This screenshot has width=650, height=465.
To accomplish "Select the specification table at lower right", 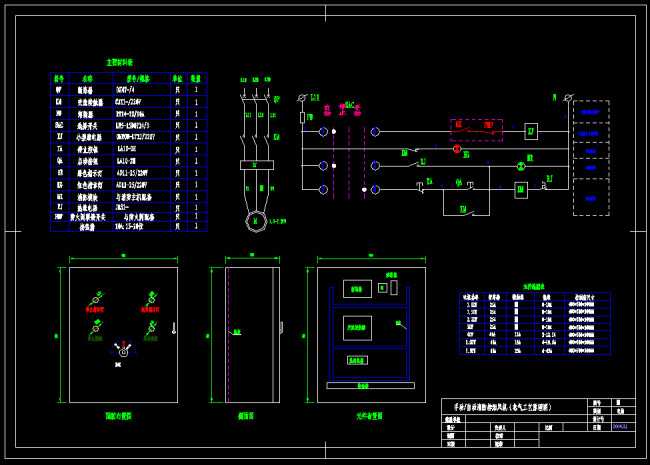I will click(534, 323).
